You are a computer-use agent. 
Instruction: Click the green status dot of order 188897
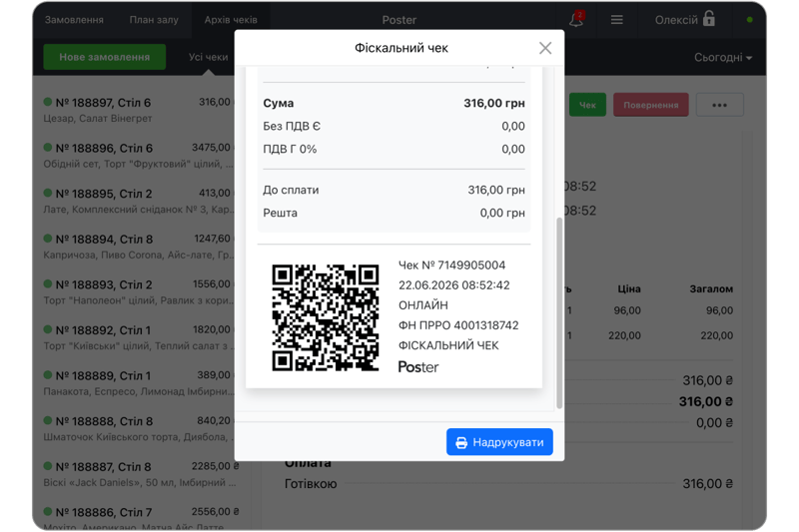(48, 102)
